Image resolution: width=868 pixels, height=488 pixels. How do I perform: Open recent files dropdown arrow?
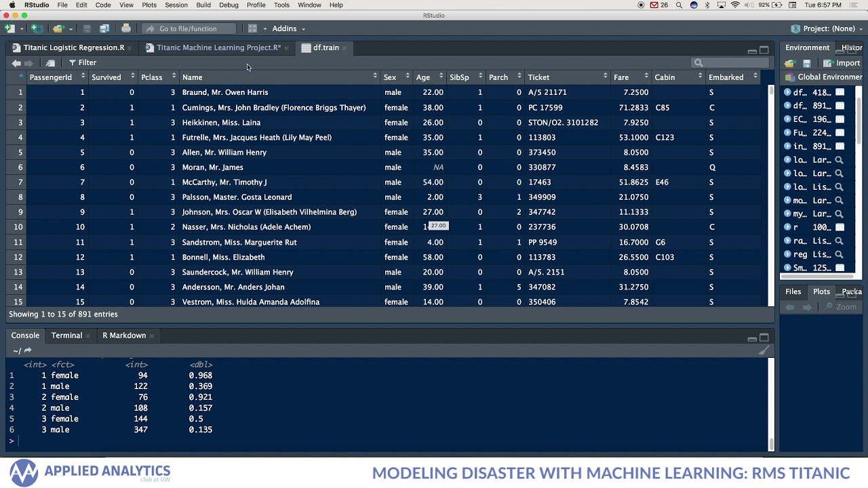point(70,28)
